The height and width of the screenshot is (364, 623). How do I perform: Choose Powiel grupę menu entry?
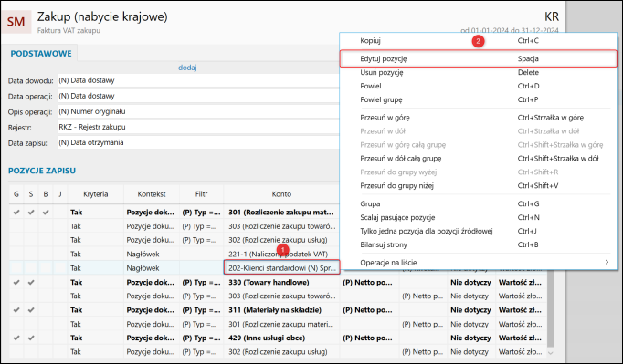point(478,99)
